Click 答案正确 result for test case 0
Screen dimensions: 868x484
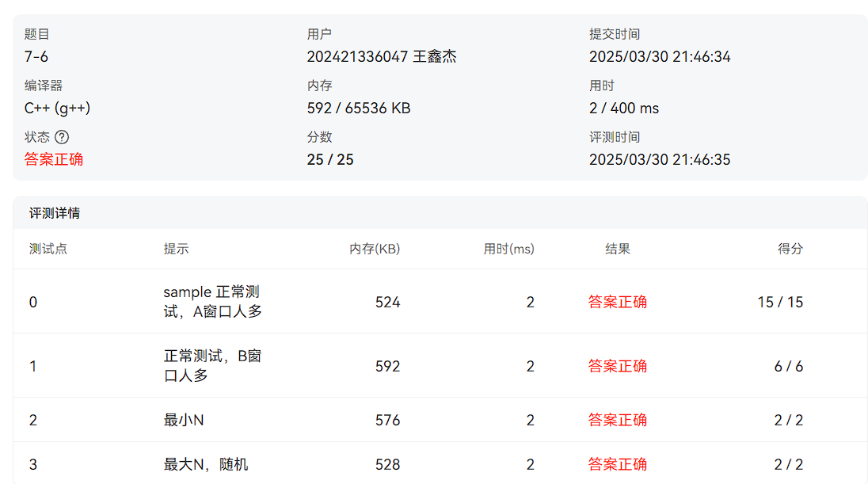pyautogui.click(x=618, y=301)
